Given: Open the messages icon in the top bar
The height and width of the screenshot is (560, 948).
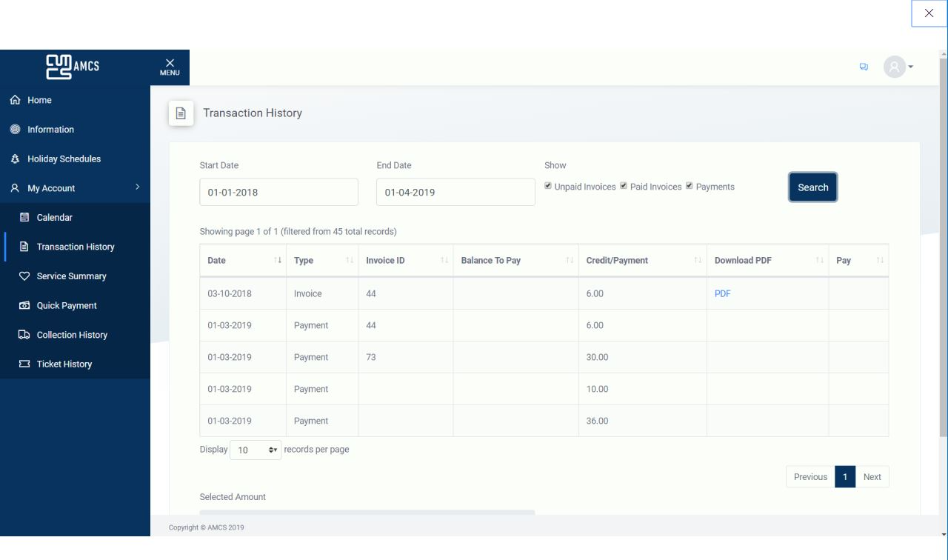Looking at the screenshot, I should click(864, 67).
